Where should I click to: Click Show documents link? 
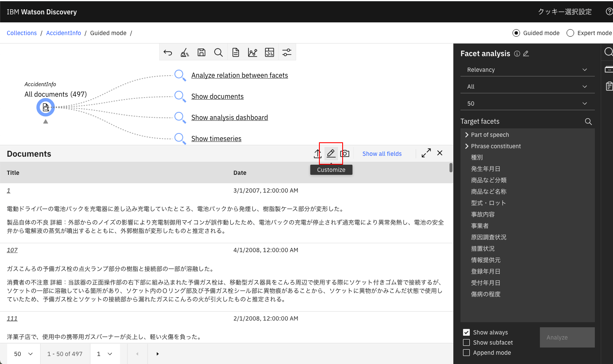coord(218,96)
